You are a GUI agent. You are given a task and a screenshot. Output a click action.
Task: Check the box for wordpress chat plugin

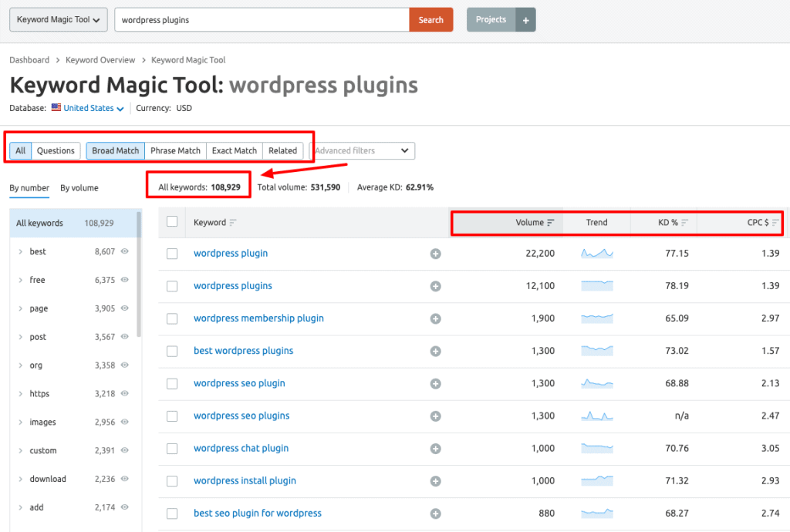point(172,449)
